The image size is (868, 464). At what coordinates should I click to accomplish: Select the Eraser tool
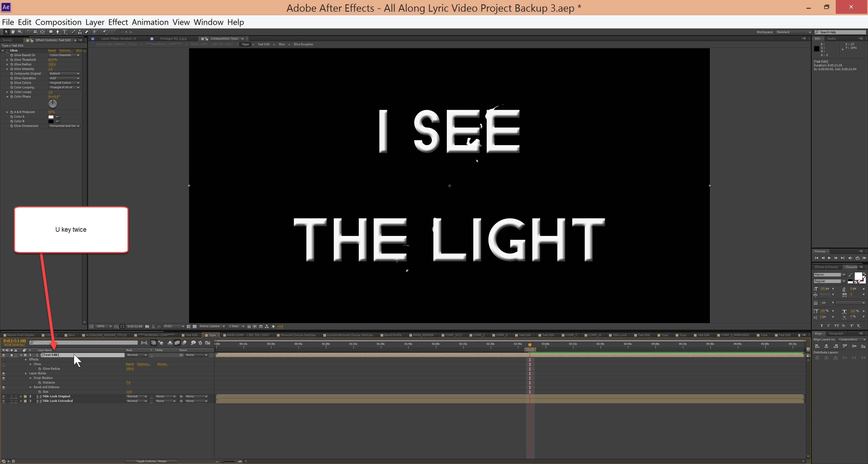(x=87, y=32)
